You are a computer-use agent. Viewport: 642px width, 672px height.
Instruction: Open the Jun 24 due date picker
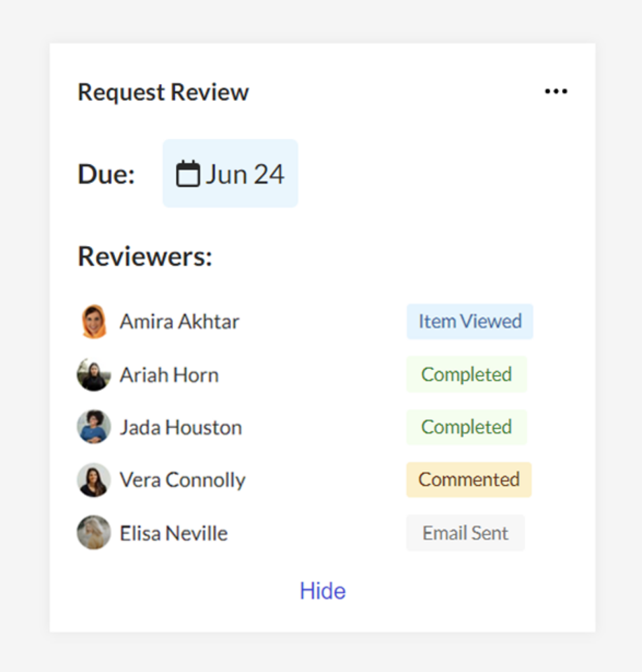click(231, 174)
